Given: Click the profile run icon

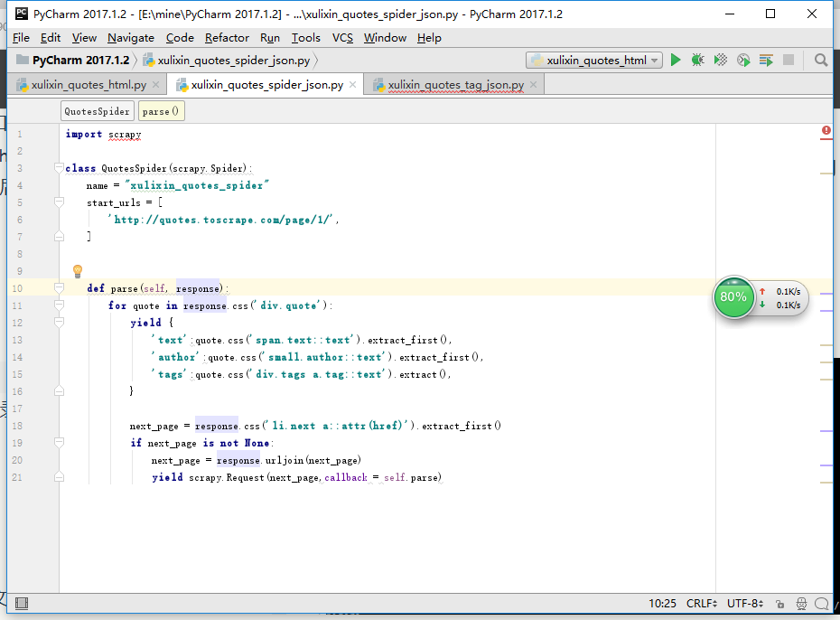Looking at the screenshot, I should (743, 60).
